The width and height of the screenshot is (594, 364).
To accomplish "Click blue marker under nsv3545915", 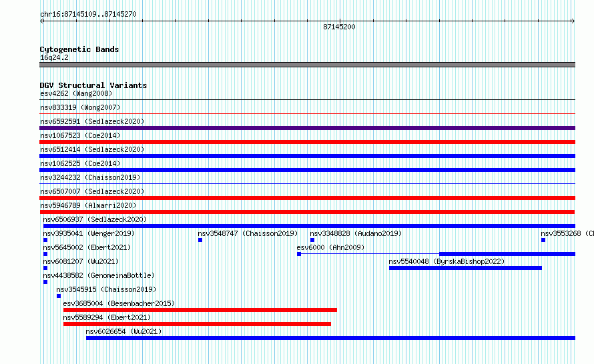I will (59, 296).
